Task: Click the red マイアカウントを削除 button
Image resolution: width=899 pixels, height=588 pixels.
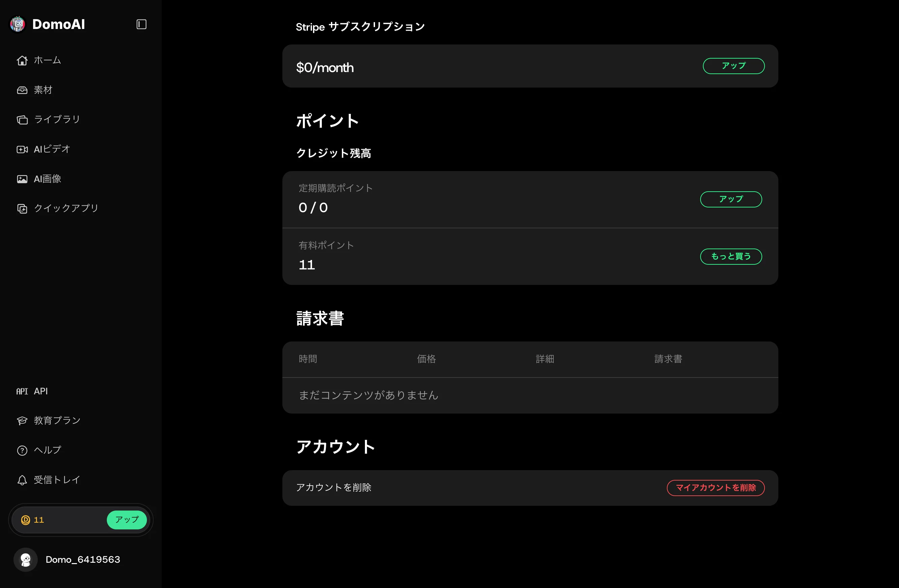Action: click(x=715, y=488)
